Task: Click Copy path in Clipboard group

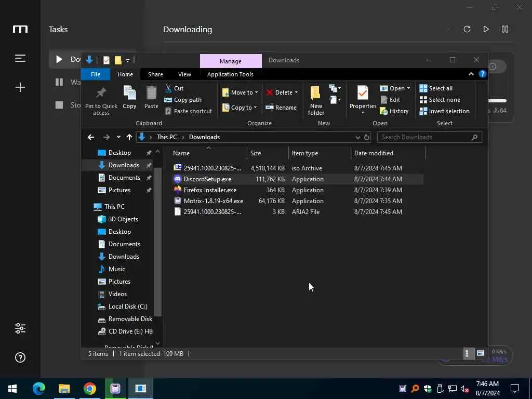Action: (183, 100)
